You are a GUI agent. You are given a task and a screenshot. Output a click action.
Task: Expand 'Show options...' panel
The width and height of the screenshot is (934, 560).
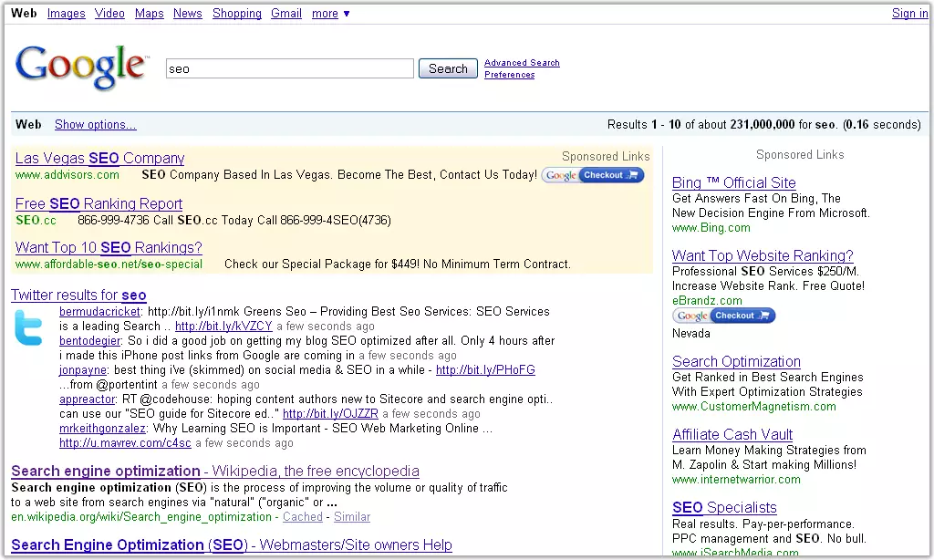[95, 125]
